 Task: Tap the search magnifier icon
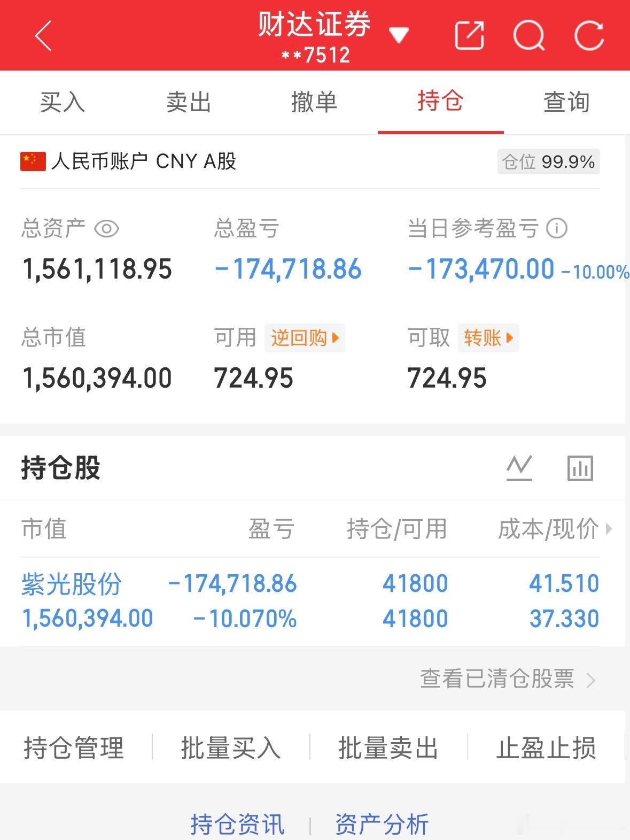[529, 36]
